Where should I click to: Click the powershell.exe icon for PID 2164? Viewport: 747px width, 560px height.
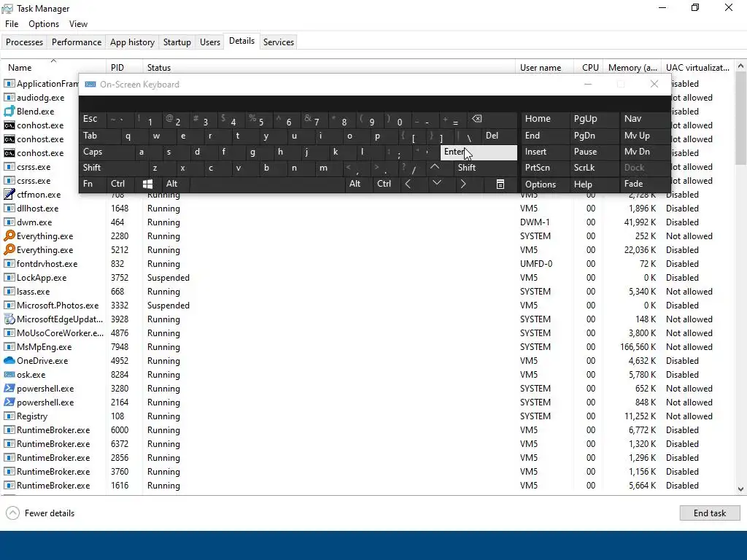9,402
